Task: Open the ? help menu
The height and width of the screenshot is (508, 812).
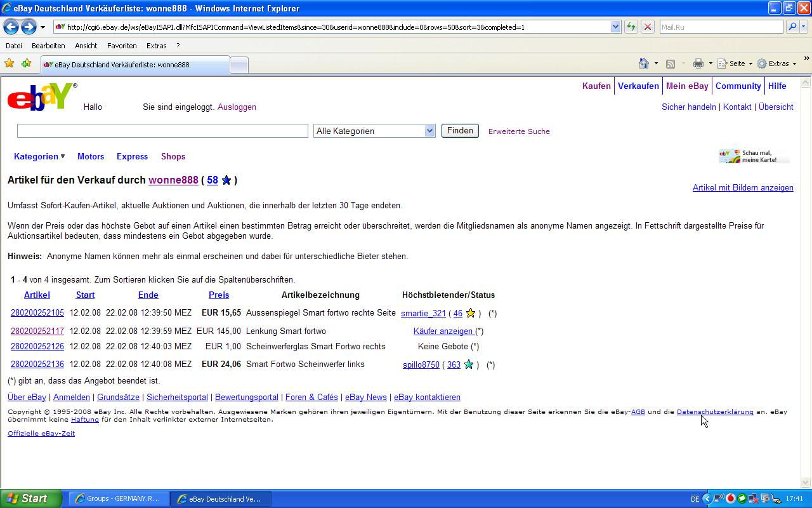Action: (x=178, y=46)
